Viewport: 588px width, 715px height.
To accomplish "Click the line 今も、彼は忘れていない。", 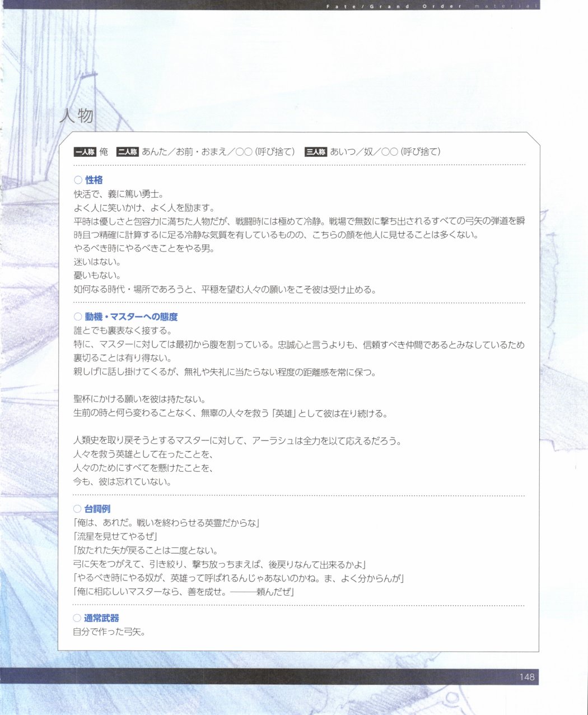I will 123,482.
